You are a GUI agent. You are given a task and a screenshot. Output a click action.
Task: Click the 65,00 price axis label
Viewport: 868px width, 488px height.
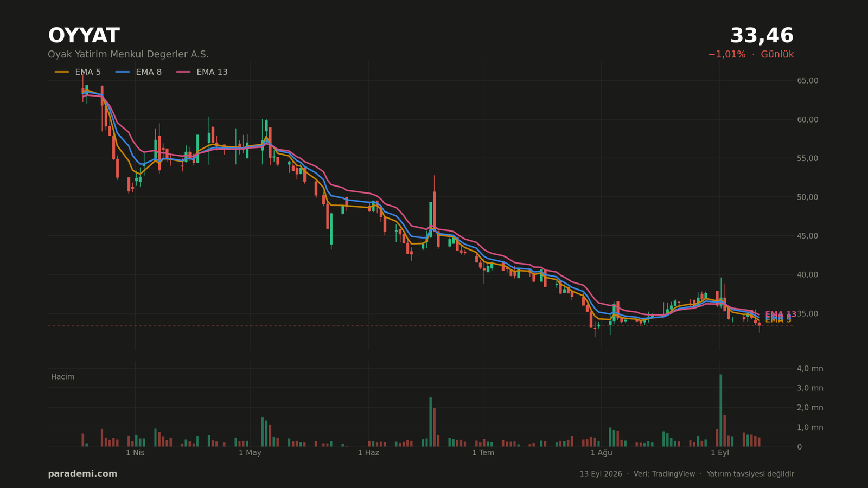tap(807, 81)
